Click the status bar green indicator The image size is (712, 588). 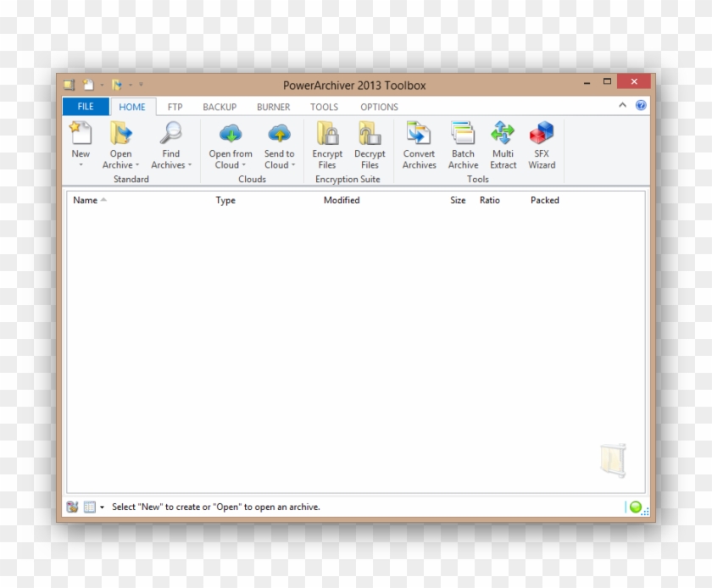pyautogui.click(x=635, y=506)
